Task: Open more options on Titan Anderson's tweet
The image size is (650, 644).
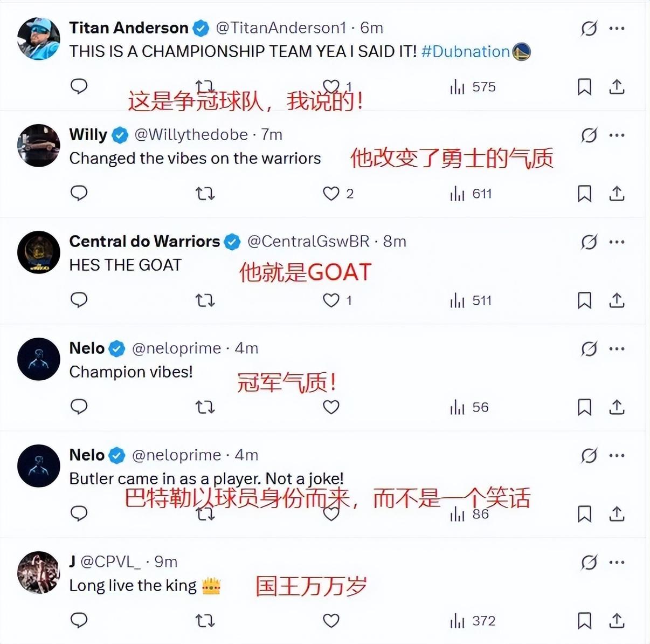Action: pyautogui.click(x=617, y=28)
